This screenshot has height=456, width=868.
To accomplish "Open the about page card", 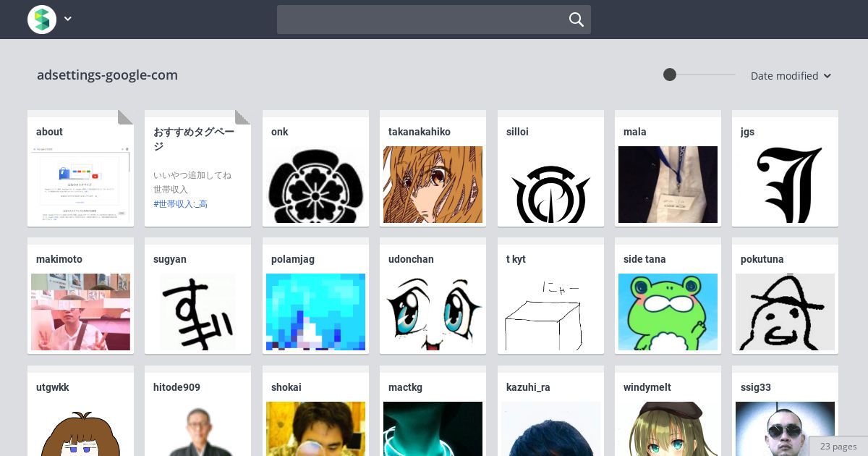I will coord(80,168).
